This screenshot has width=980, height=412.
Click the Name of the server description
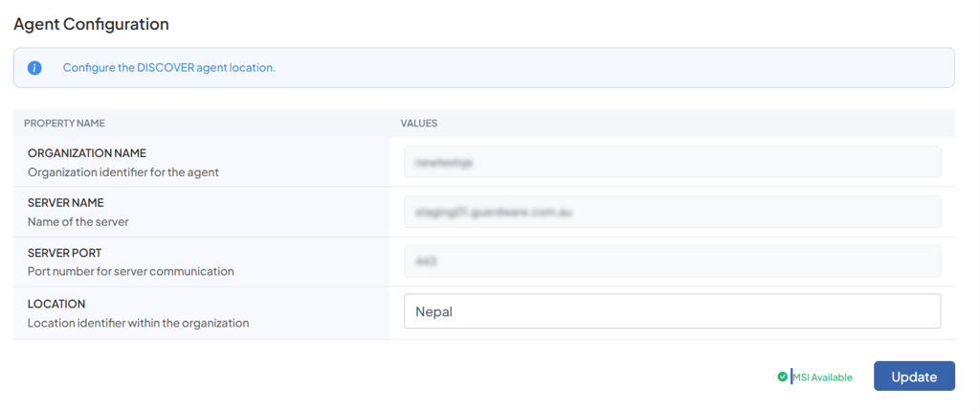click(x=78, y=222)
